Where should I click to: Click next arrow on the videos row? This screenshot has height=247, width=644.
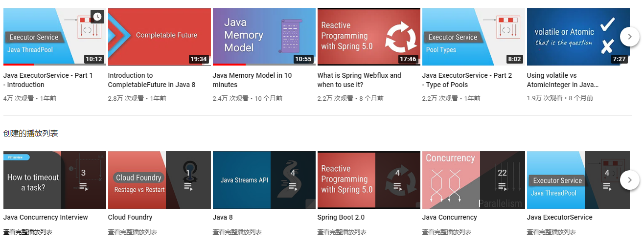coord(630,36)
